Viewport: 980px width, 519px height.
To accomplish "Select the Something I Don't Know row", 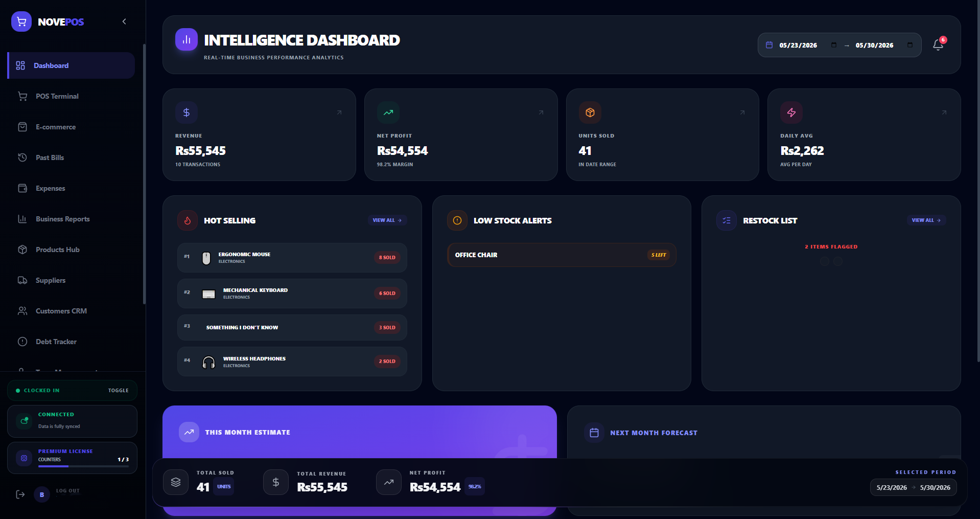I will pos(292,328).
